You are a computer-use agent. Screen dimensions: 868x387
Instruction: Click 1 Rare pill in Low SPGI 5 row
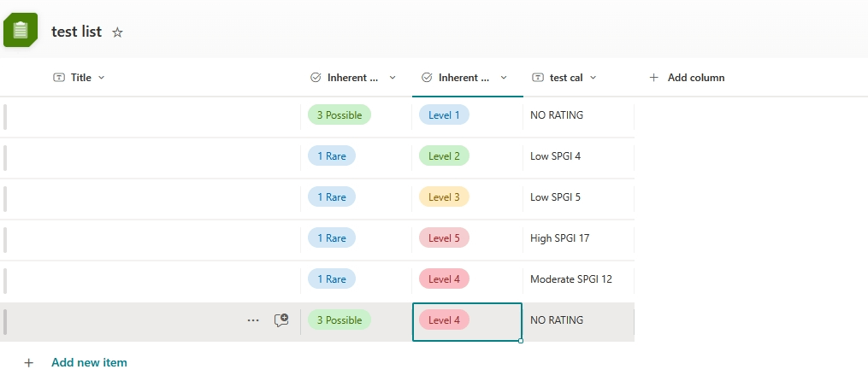pos(332,196)
